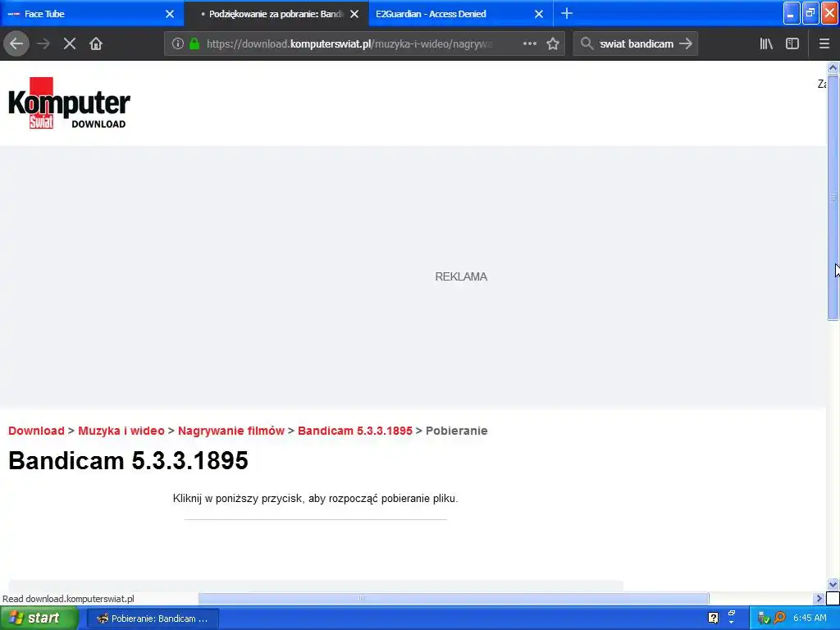Submit search with the arrow button
This screenshot has width=840, height=630.
686,44
